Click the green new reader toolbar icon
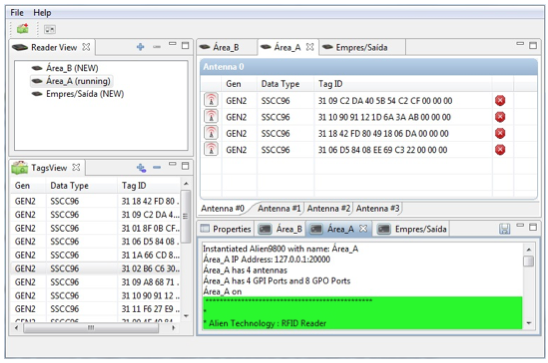 23,29
